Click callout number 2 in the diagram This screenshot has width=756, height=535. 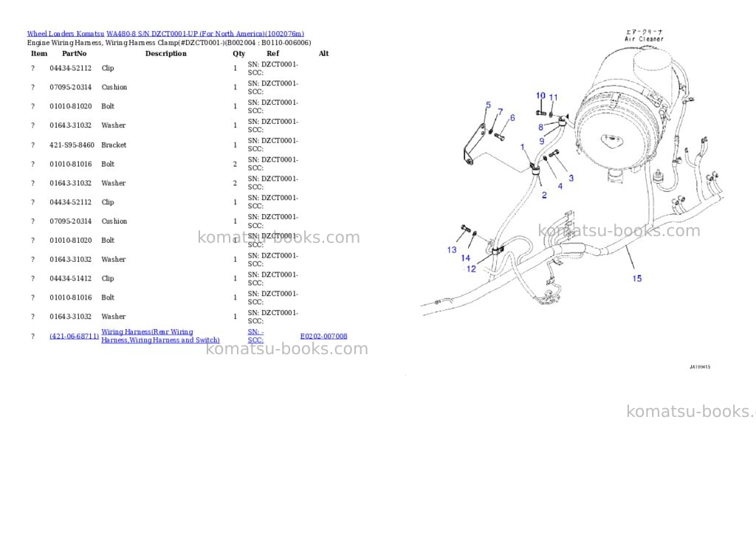click(x=544, y=196)
